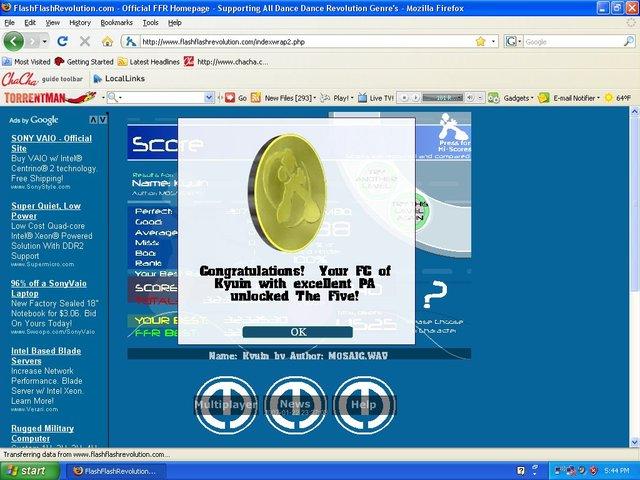Click the question mark character chooser
This screenshot has height=480, width=640.
click(x=435, y=293)
